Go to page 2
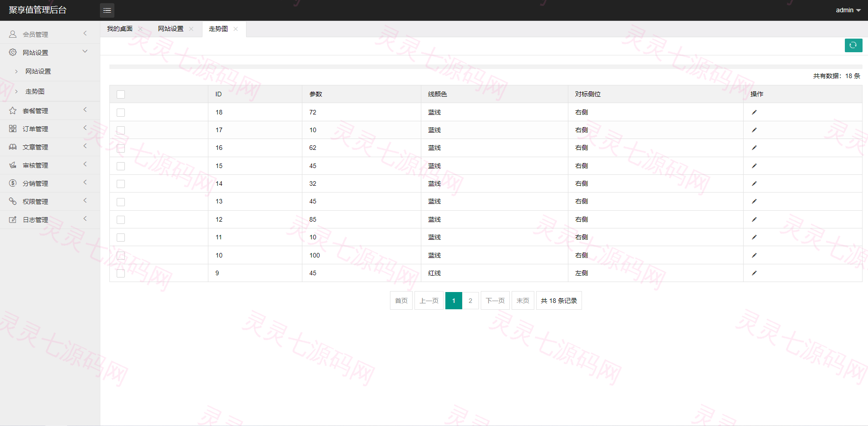Screen dimensions: 868x426 [470, 301]
